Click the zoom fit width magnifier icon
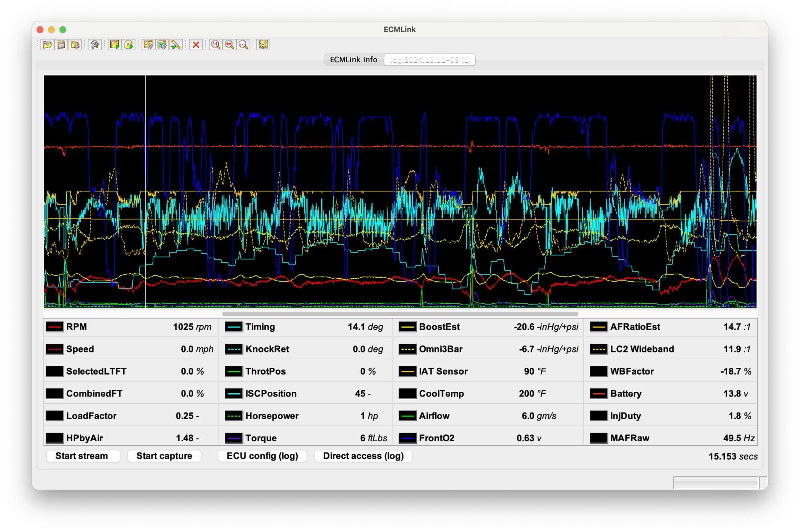 tap(229, 45)
